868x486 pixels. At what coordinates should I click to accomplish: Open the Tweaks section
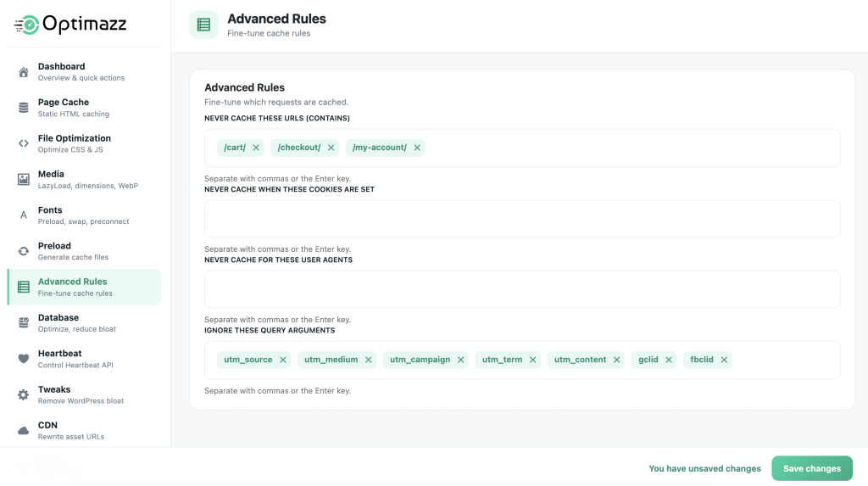tap(84, 394)
